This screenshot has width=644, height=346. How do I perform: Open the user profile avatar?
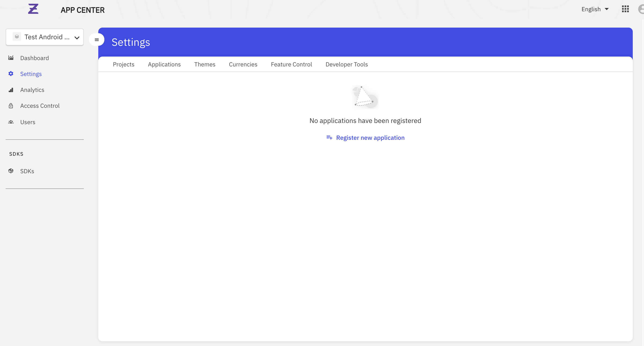pos(641,9)
